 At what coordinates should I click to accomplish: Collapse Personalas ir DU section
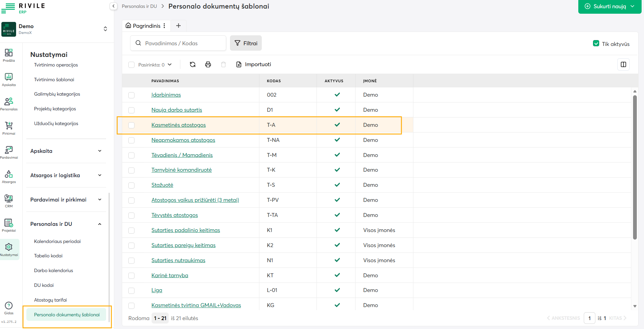[66, 224]
